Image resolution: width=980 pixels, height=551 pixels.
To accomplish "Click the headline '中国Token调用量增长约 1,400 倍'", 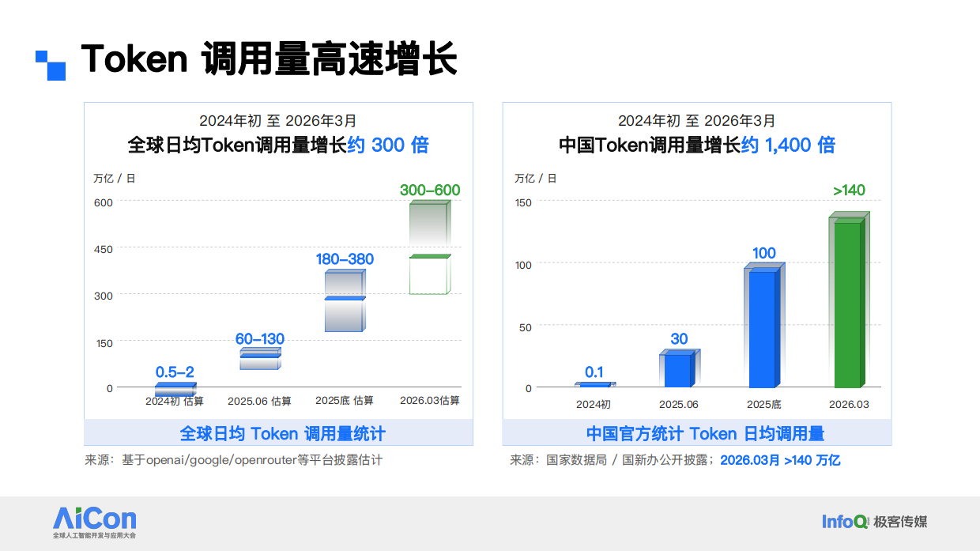I will pyautogui.click(x=697, y=145).
